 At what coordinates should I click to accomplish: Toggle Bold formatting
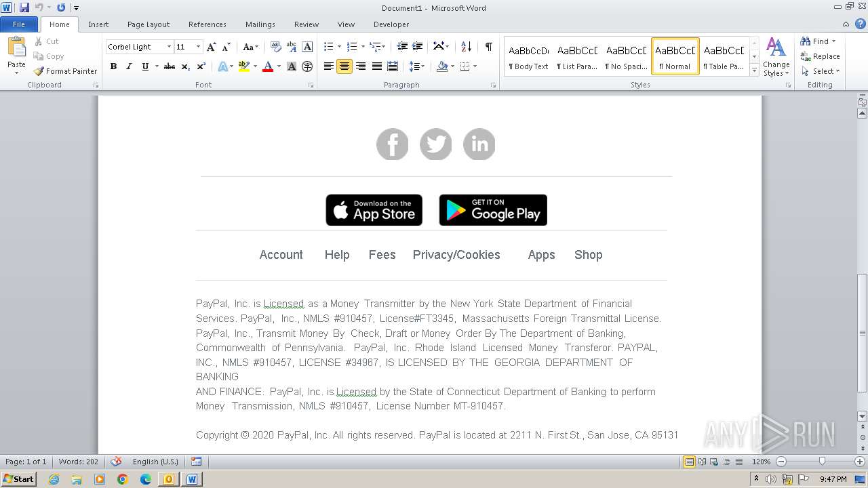[x=113, y=66]
